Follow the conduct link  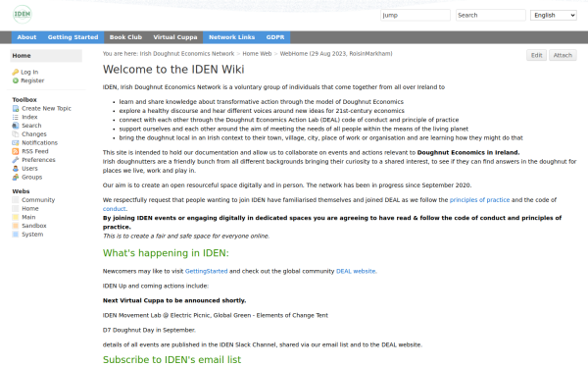click(x=115, y=209)
